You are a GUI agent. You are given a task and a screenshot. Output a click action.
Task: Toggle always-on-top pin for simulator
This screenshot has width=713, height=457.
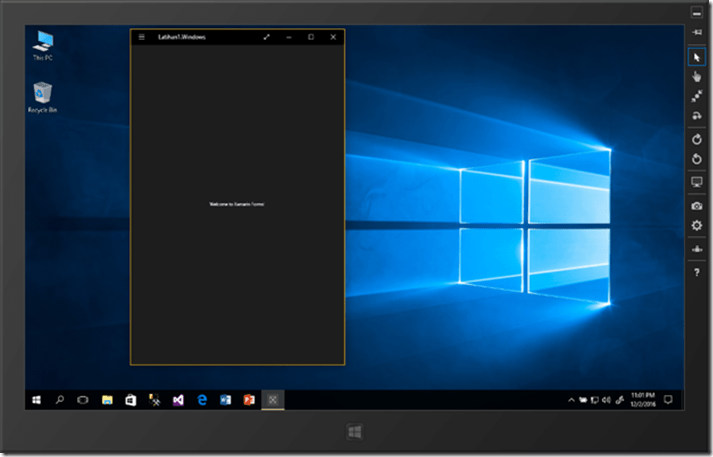pyautogui.click(x=697, y=33)
